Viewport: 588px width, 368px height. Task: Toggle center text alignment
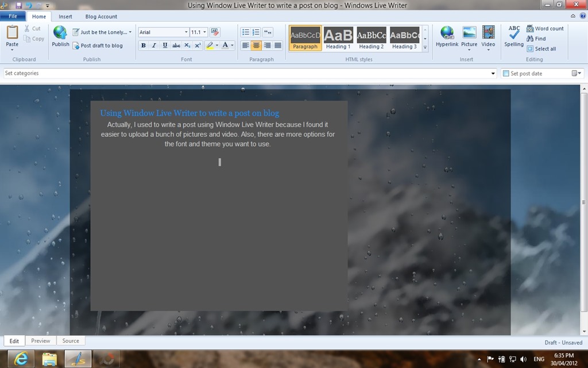256,45
